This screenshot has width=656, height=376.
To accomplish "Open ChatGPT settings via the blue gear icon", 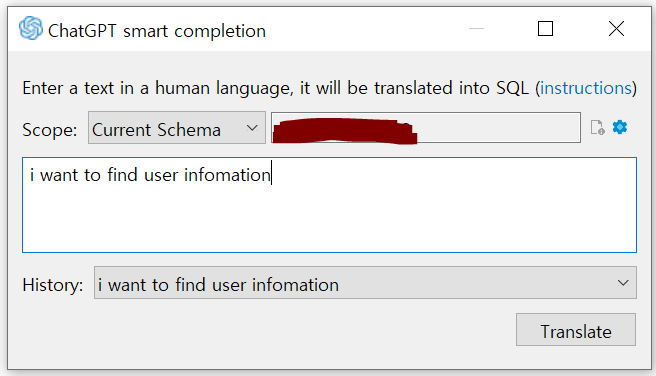I will click(620, 127).
